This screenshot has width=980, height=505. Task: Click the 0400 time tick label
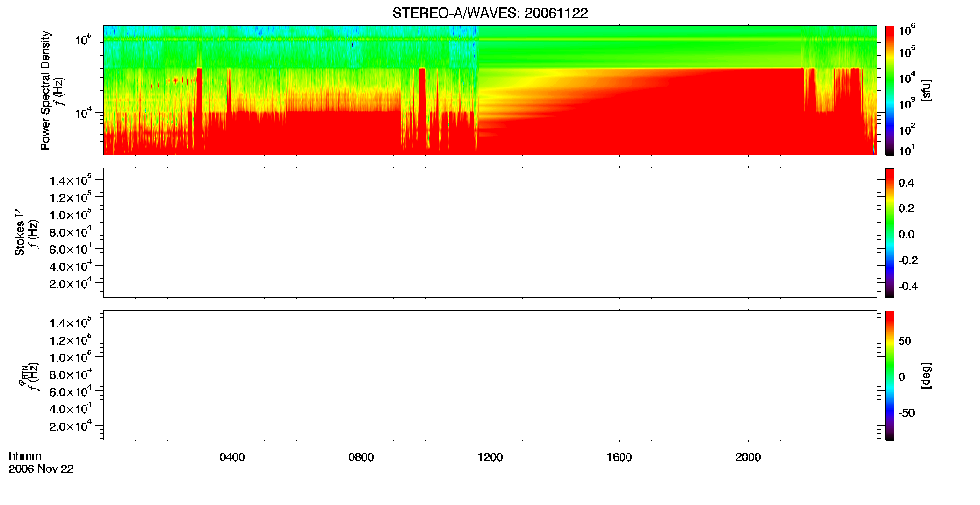232,457
